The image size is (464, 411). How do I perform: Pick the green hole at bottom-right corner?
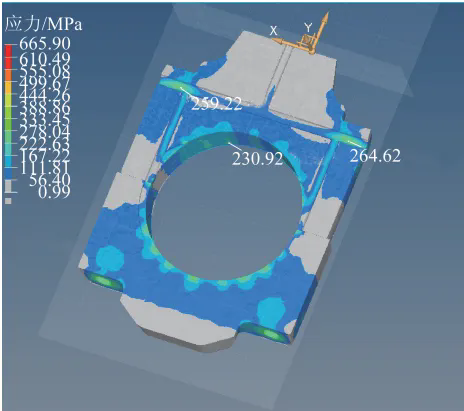[x=271, y=333]
